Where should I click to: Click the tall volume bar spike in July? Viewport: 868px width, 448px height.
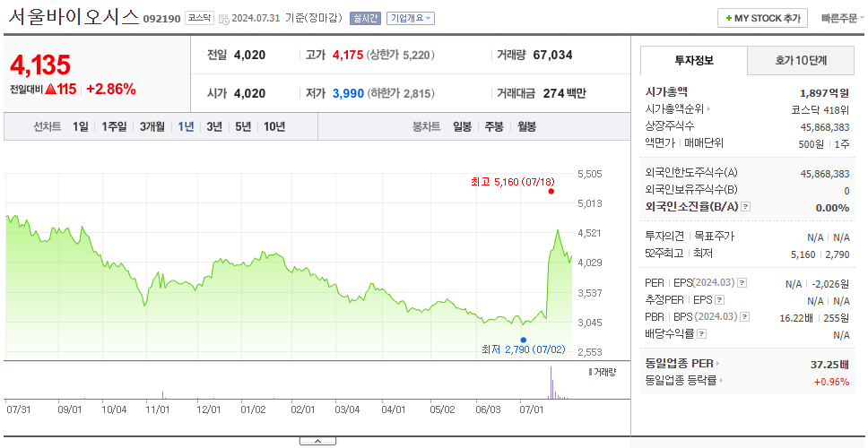coord(551,383)
